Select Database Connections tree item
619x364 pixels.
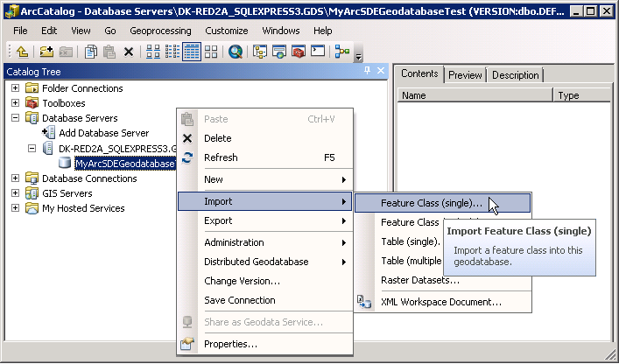[x=89, y=178]
